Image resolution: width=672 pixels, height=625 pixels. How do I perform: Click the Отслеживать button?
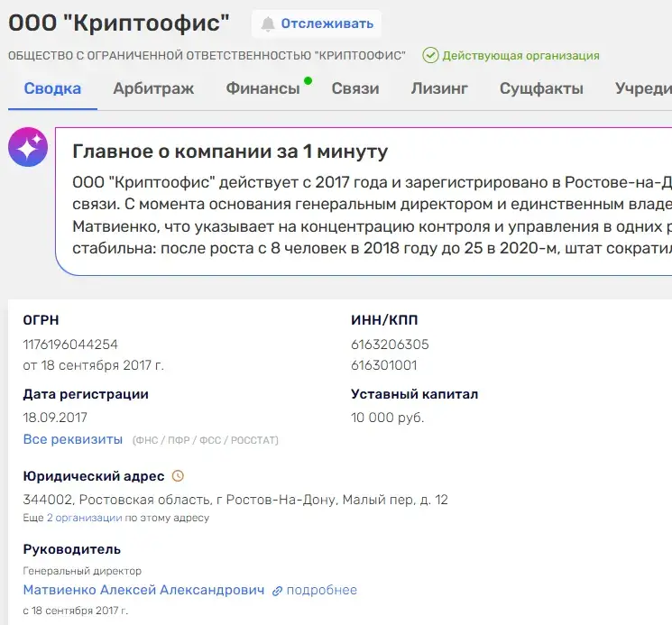coord(317,24)
